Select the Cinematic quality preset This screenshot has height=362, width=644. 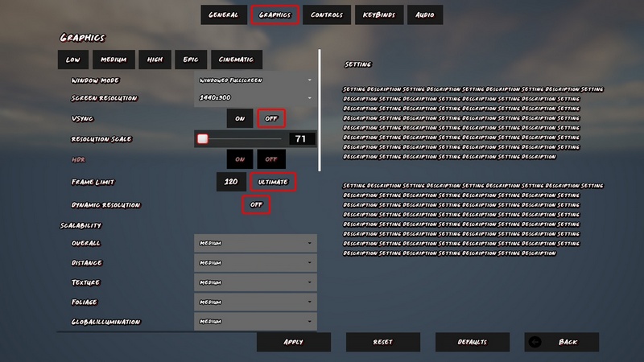pyautogui.click(x=237, y=60)
